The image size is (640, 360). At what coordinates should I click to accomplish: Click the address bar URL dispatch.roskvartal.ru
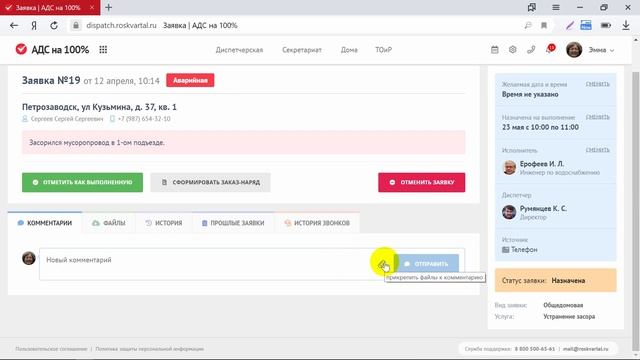tap(121, 25)
